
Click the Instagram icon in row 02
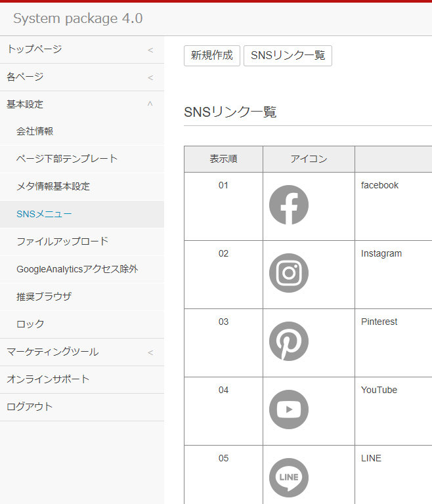pyautogui.click(x=288, y=273)
